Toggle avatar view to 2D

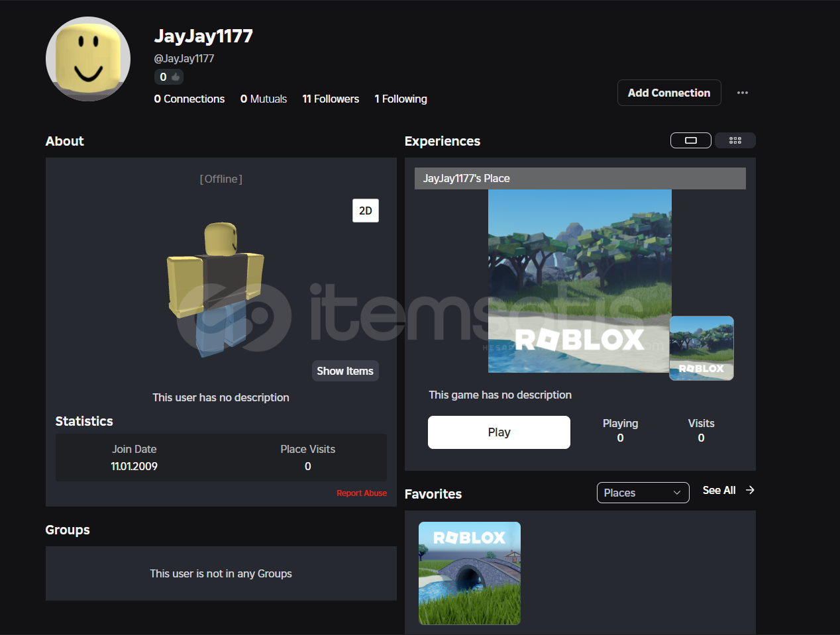point(366,211)
